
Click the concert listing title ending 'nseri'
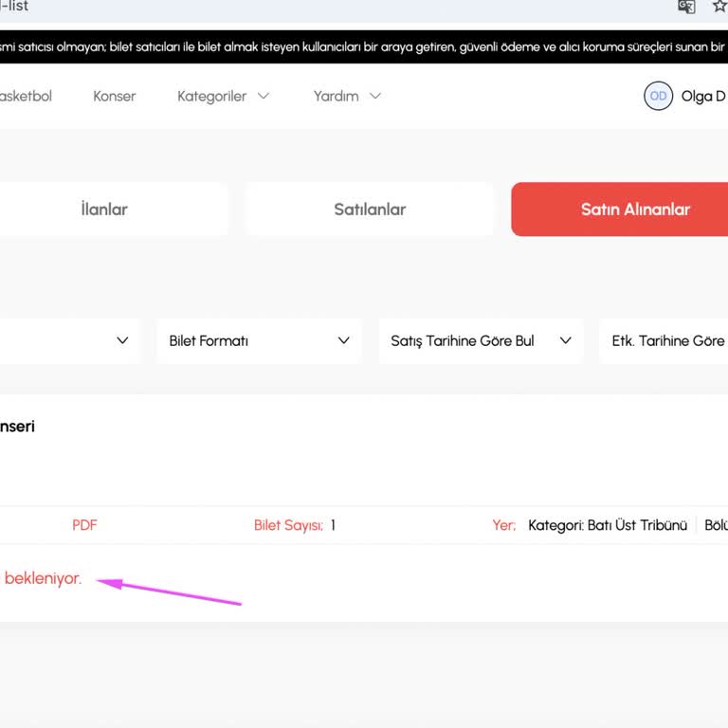(x=17, y=427)
